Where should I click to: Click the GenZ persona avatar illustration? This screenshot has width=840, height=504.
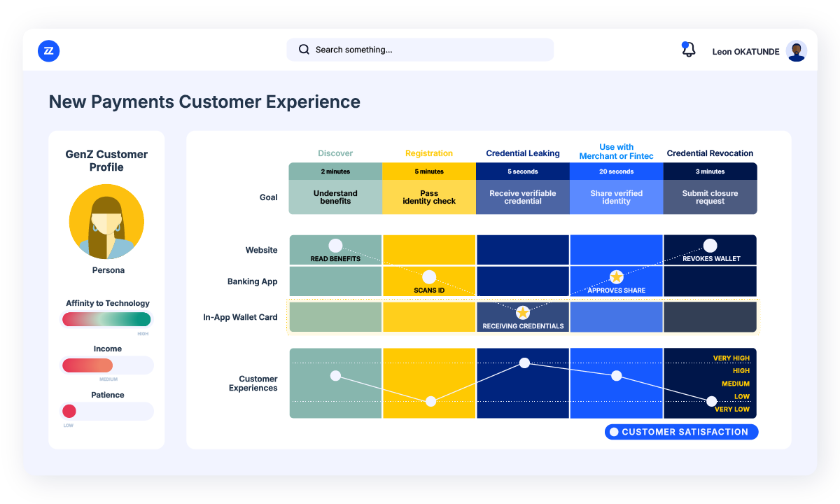tap(106, 221)
